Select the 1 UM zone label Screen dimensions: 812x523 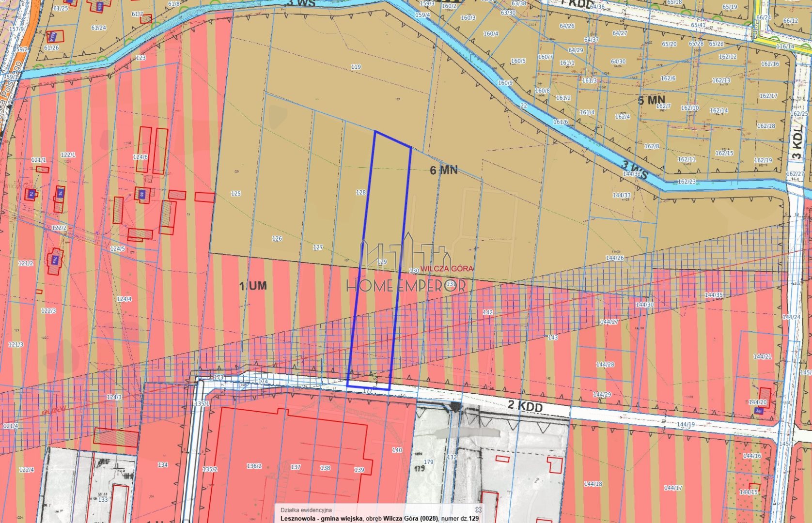[x=253, y=286]
